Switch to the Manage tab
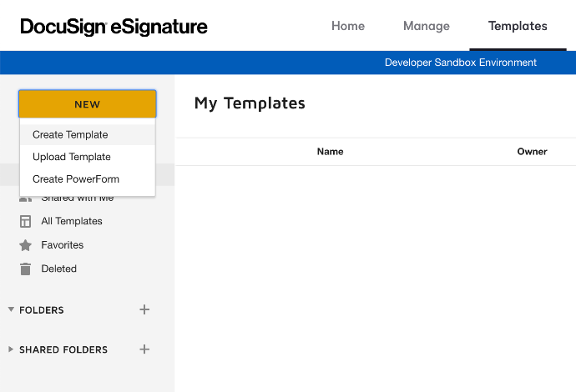 click(427, 26)
